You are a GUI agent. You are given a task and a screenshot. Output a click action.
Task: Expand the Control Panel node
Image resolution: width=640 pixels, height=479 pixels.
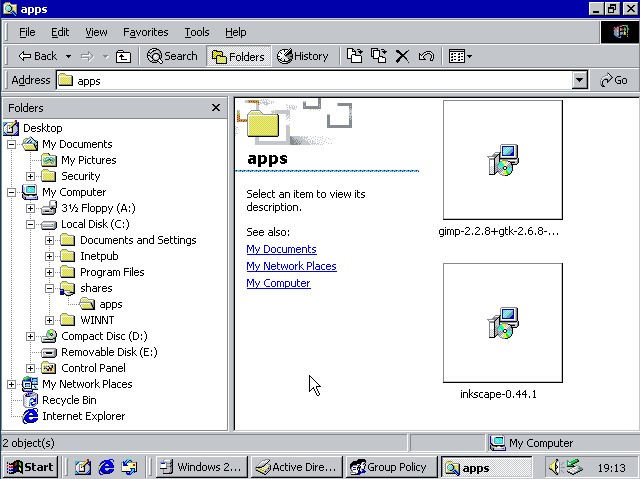pyautogui.click(x=31, y=368)
